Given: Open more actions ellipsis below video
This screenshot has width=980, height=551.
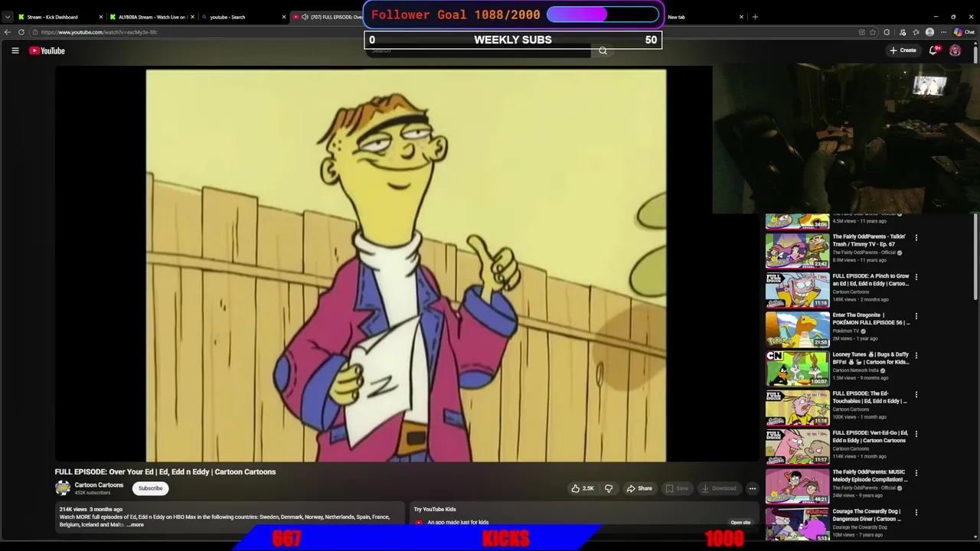Looking at the screenshot, I should point(752,488).
